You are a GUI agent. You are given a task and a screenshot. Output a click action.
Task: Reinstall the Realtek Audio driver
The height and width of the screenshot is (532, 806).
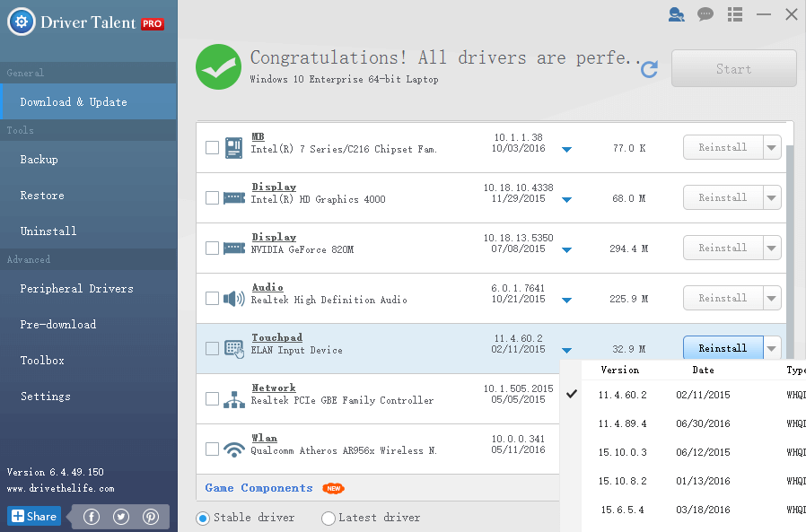pos(723,298)
